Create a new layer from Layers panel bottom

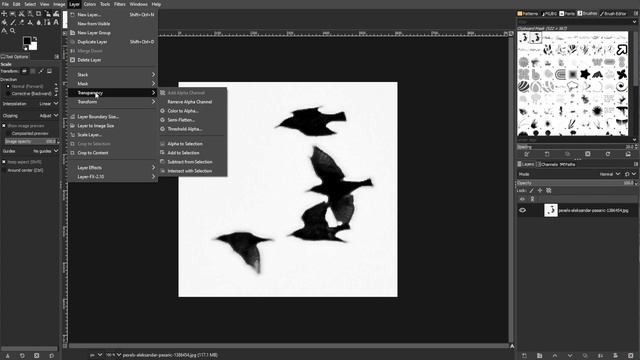point(524,356)
